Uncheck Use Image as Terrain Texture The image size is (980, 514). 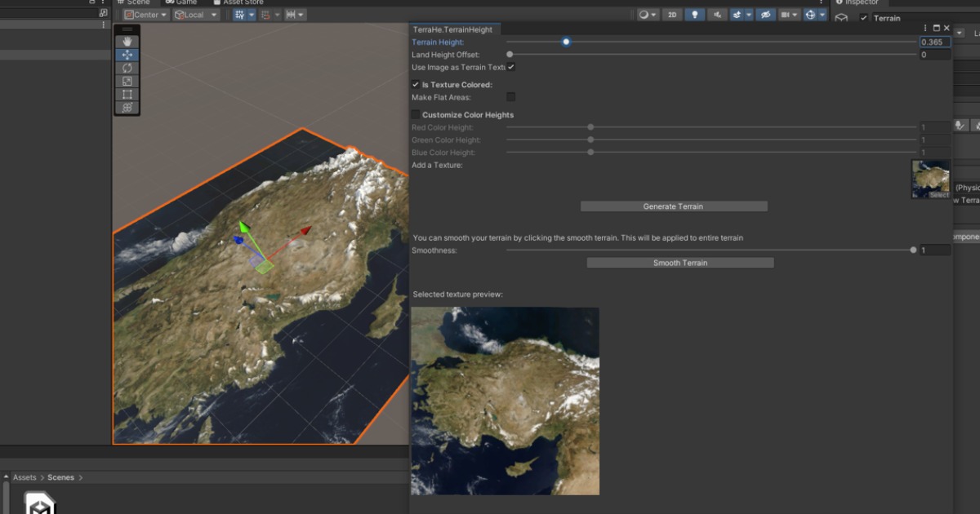pyautogui.click(x=512, y=68)
